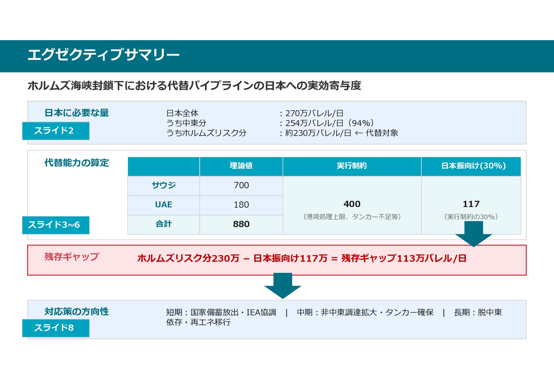This screenshot has height=392, width=554.
Task: Click the スライド3~6 label button
Action: (x=56, y=225)
